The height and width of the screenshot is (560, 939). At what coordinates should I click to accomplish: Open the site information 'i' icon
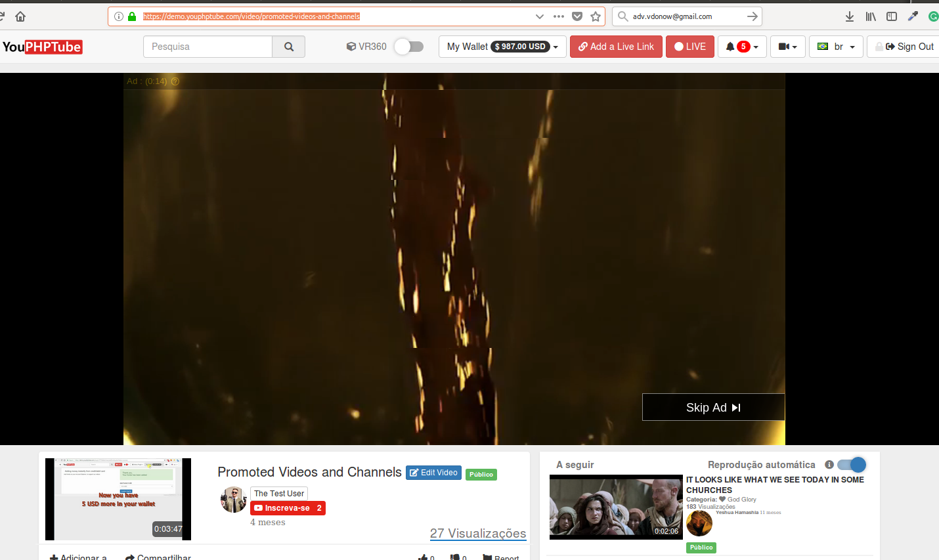point(119,16)
